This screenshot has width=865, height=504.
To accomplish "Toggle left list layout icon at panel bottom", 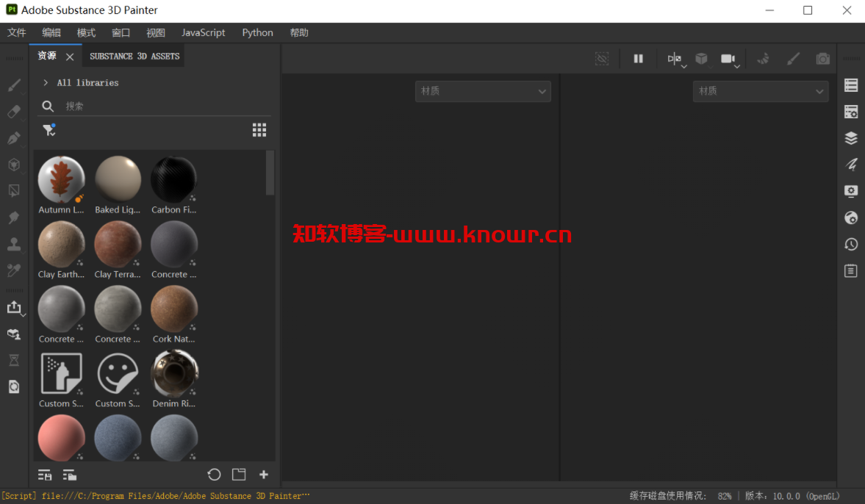I will click(x=45, y=475).
